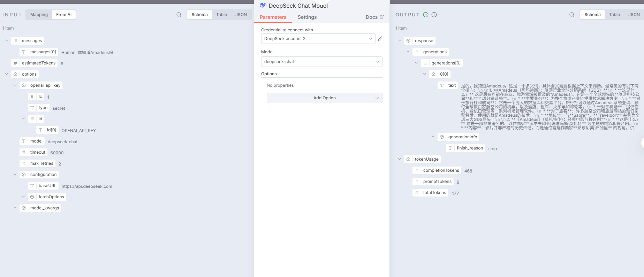Open the Docs link
The width and height of the screenshot is (644, 277).
tap(374, 17)
